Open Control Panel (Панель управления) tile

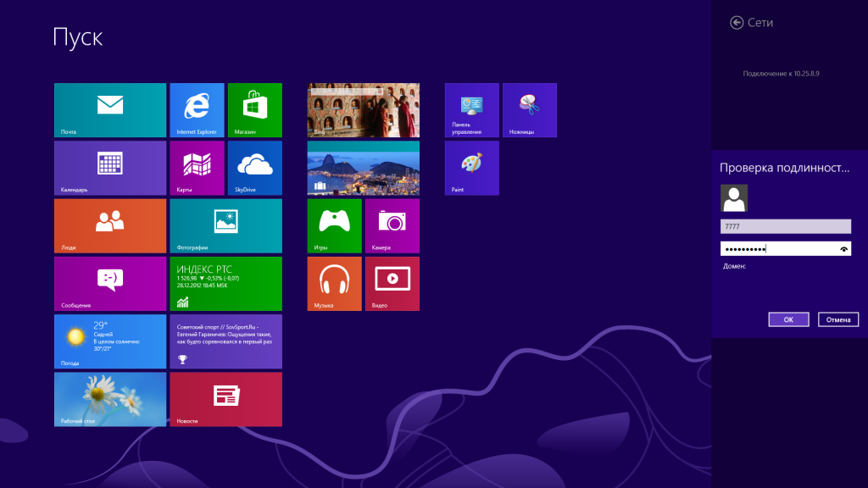click(471, 110)
